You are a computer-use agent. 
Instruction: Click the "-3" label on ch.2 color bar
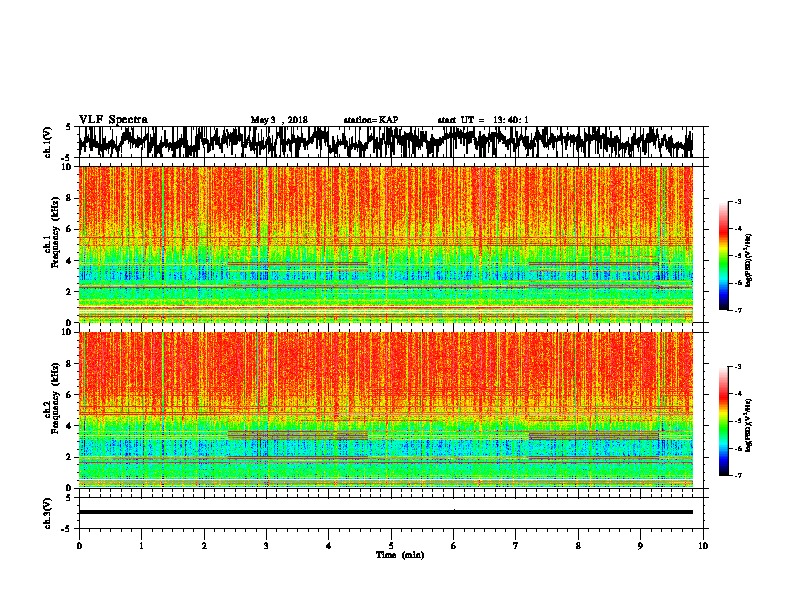737,367
